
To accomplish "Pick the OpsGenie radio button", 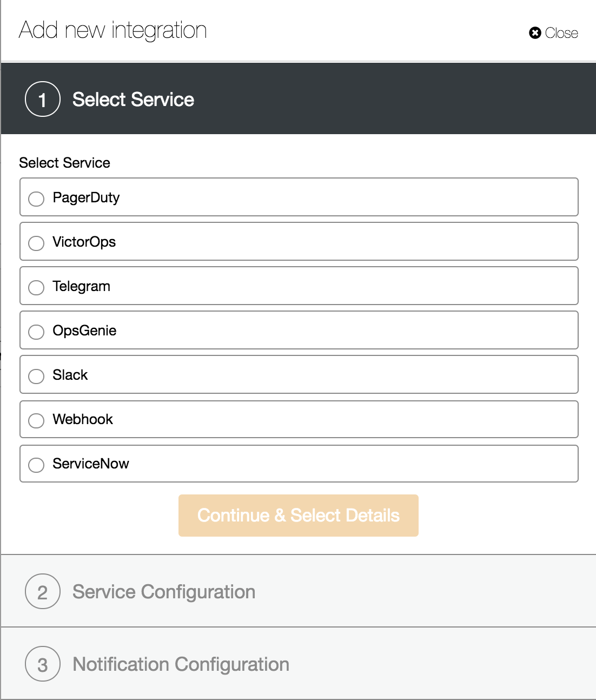I will click(x=36, y=332).
